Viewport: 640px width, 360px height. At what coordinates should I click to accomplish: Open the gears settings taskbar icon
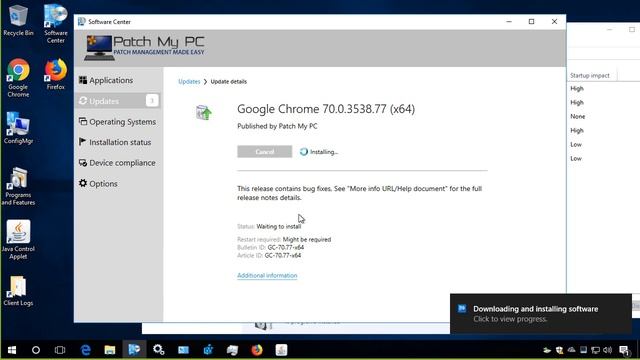click(x=159, y=350)
